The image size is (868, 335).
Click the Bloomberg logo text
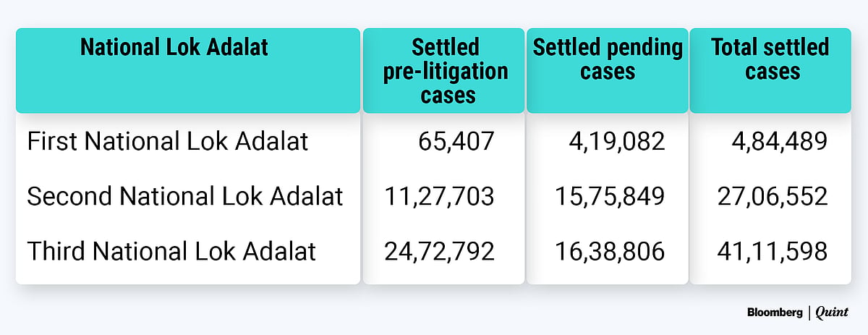[x=774, y=313]
